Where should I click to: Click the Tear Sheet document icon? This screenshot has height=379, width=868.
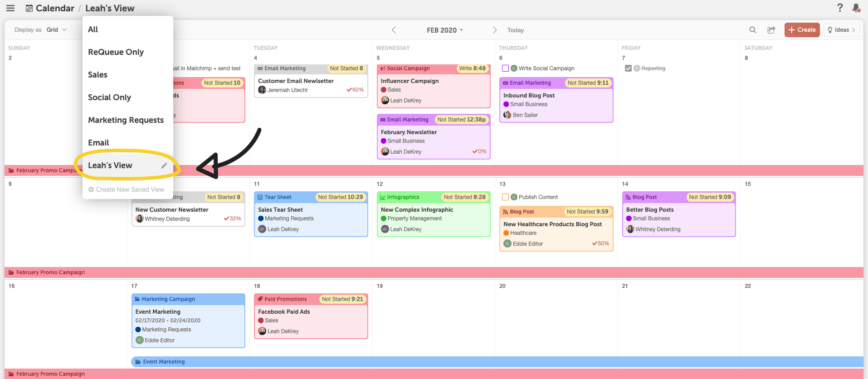pos(260,197)
